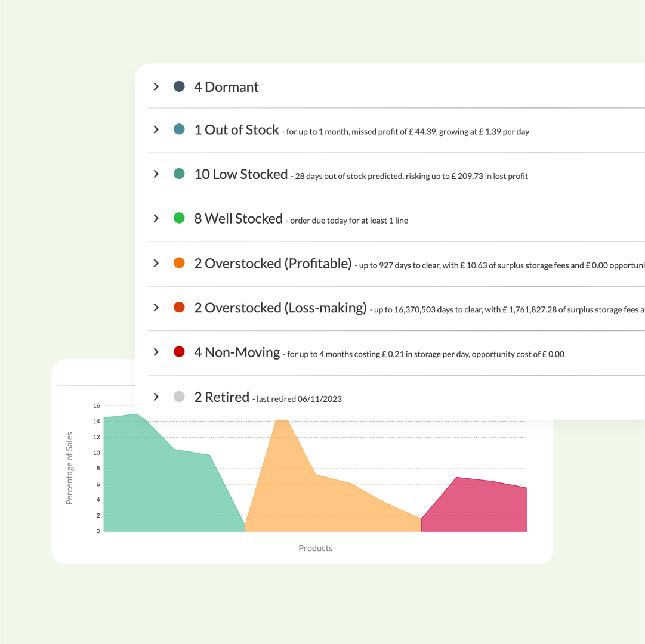Click the grey Retired status dot
This screenshot has width=645, height=644.
point(179,397)
